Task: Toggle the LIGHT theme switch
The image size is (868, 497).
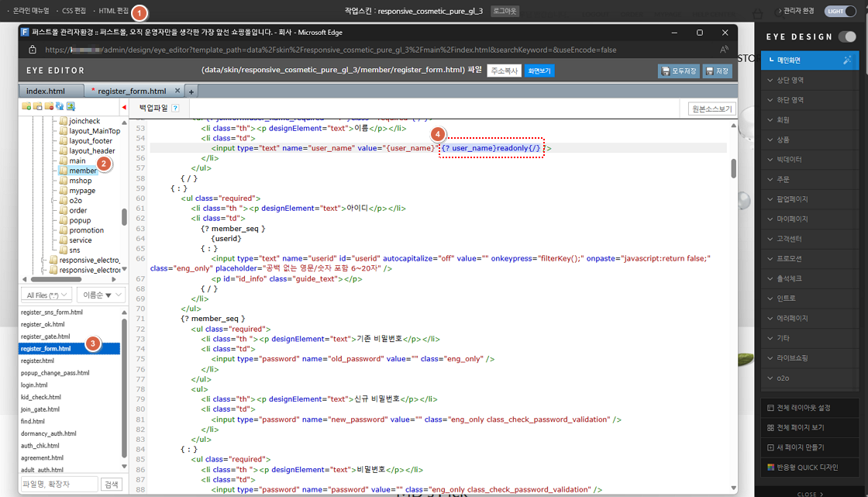Action: 841,11
